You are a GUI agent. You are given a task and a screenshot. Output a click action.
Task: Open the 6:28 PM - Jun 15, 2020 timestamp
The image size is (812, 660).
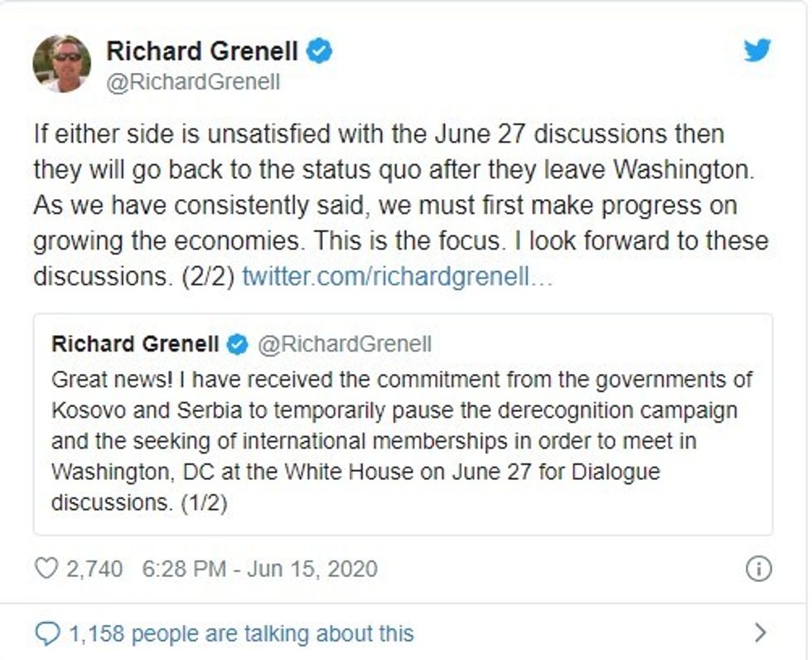[x=259, y=569]
